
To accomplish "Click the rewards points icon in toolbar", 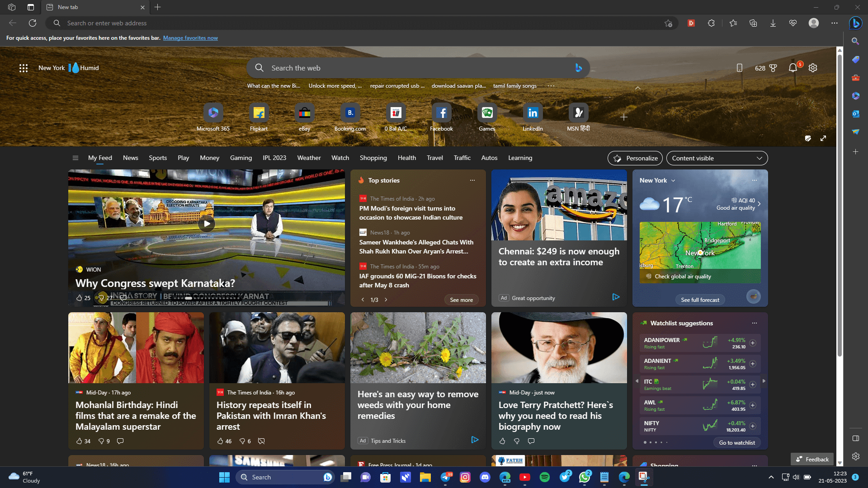I will (773, 67).
